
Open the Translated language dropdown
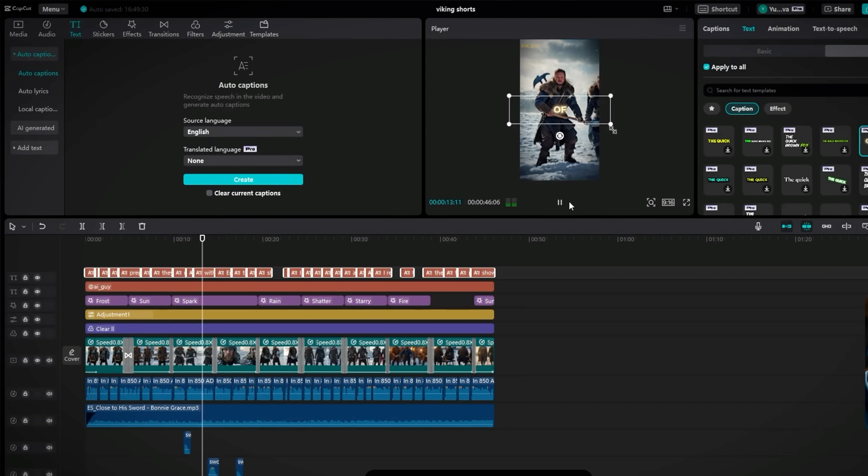(x=243, y=160)
